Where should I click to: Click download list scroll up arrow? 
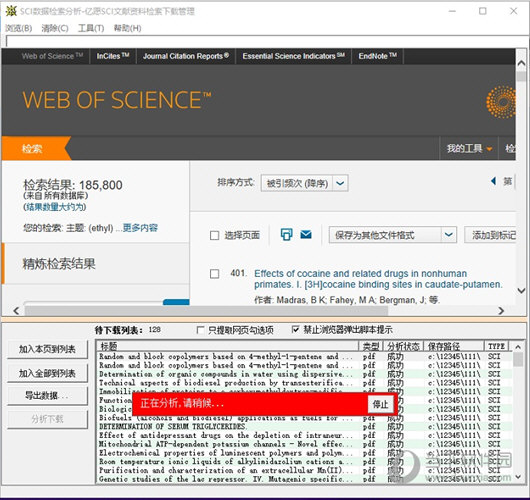point(518,347)
